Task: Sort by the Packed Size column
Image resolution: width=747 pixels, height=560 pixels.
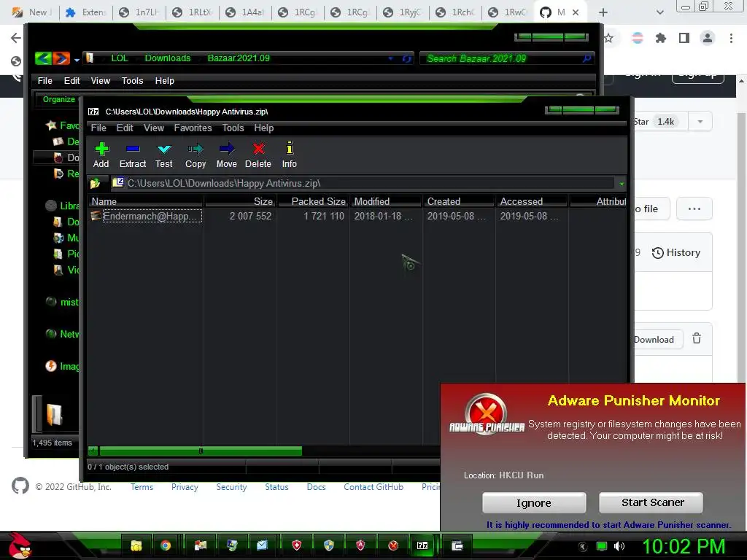Action: [x=313, y=201]
